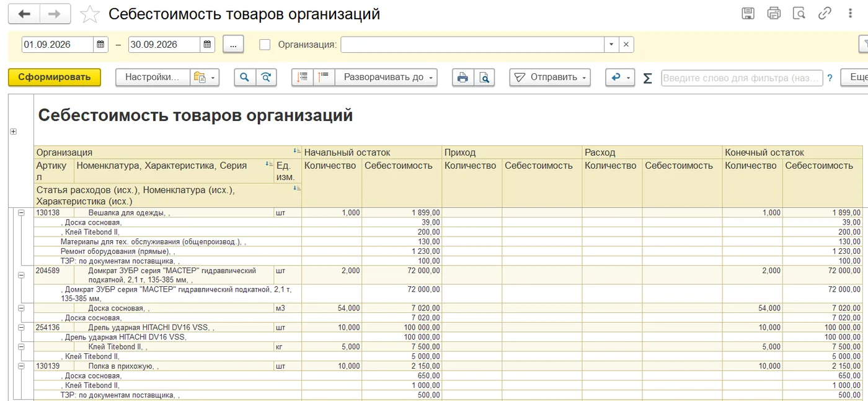The height and width of the screenshot is (401, 868).
Task: Click the Ремонт оборудования (прямые) row
Action: click(x=167, y=251)
